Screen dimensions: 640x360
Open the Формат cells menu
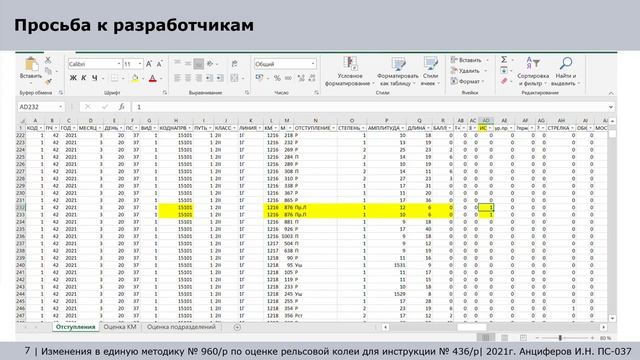(468, 81)
